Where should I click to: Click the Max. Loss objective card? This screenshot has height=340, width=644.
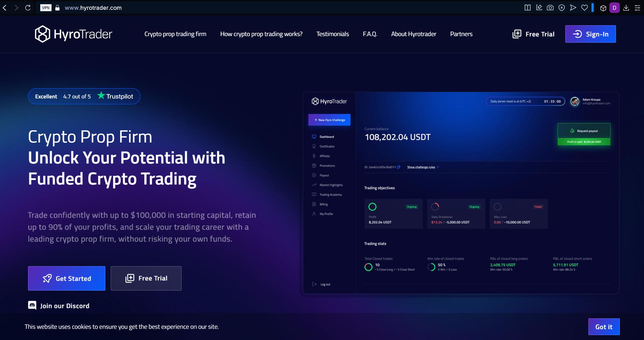pyautogui.click(x=519, y=214)
